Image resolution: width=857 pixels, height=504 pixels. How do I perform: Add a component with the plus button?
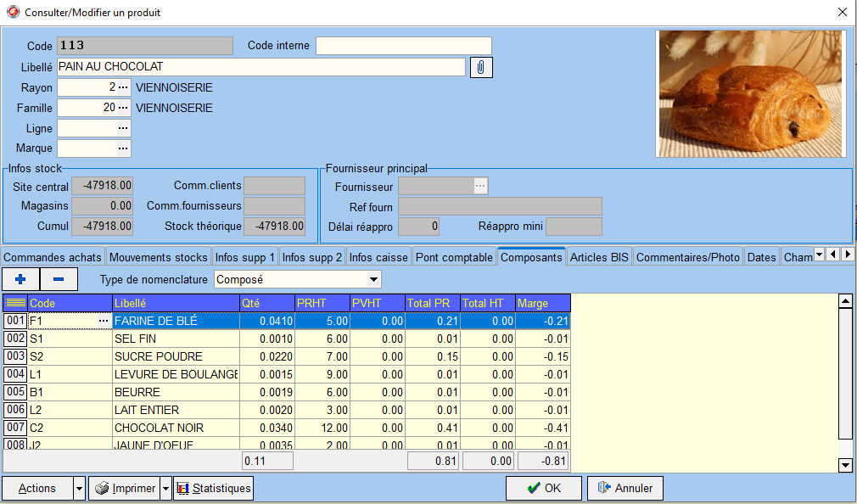21,279
